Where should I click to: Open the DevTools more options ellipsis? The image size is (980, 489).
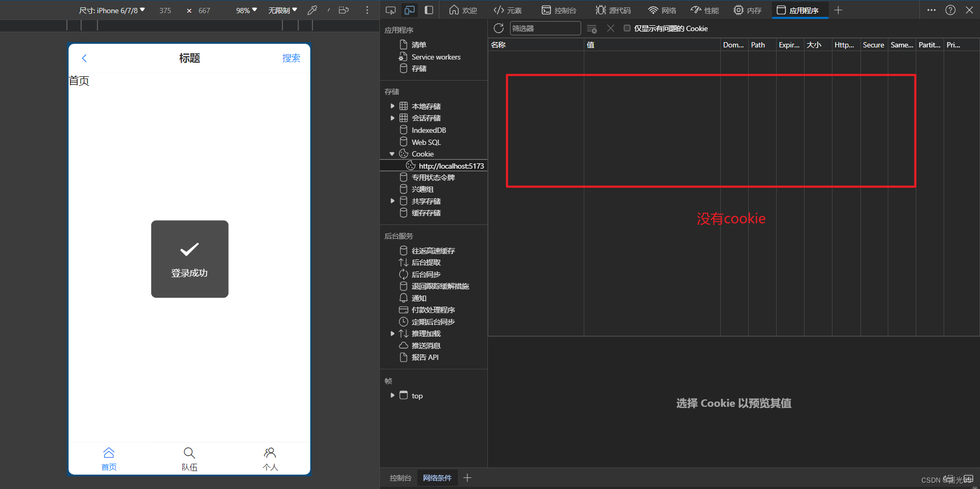[x=932, y=10]
